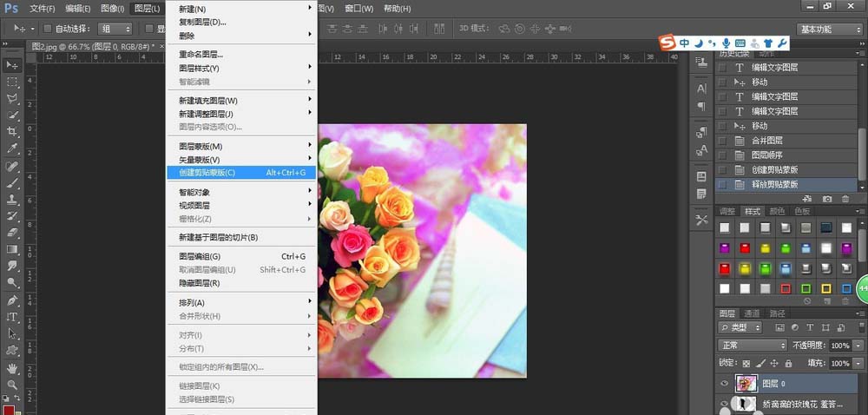Viewport: 868px width, 415px height.
Task: Set history brush source at 合并图层 state
Action: (721, 141)
